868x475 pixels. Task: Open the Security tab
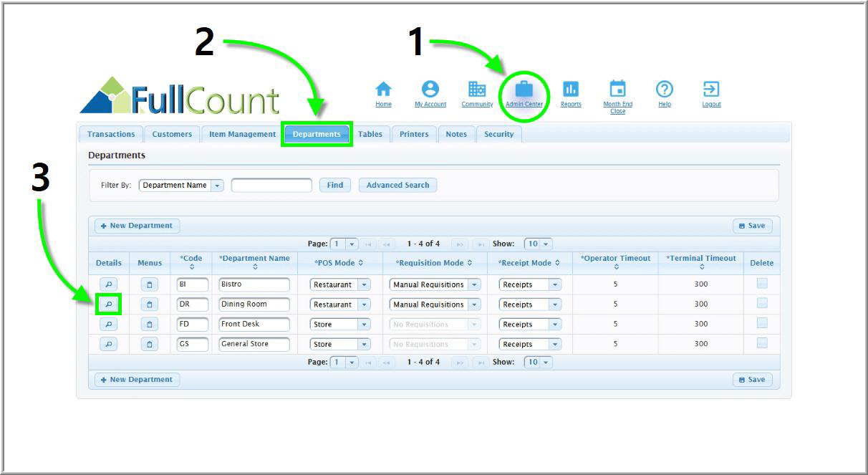click(x=498, y=134)
